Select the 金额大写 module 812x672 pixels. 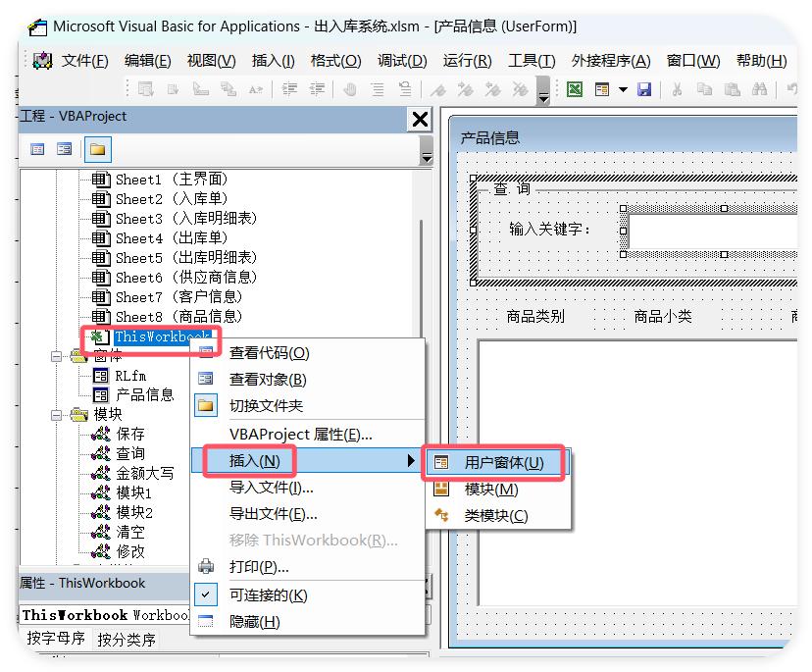(132, 473)
